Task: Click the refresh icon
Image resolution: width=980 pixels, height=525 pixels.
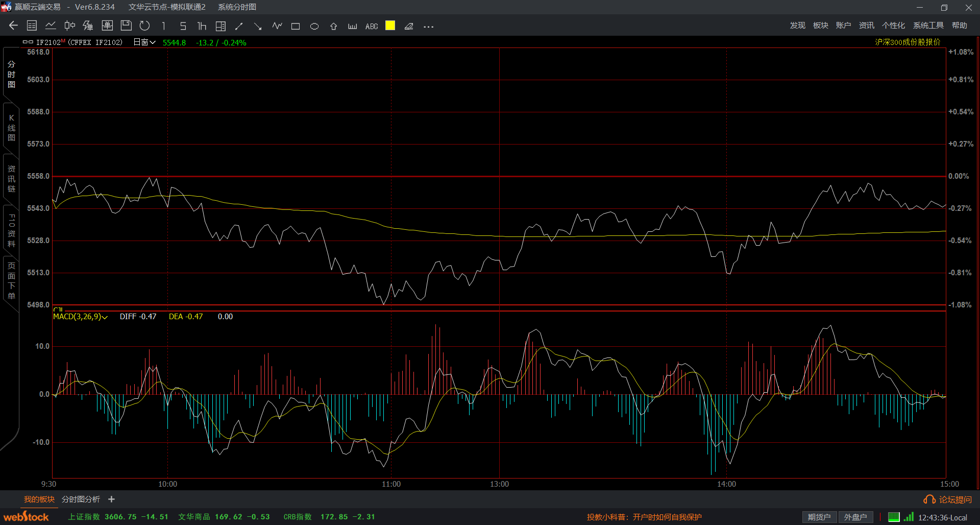Action: 145,26
